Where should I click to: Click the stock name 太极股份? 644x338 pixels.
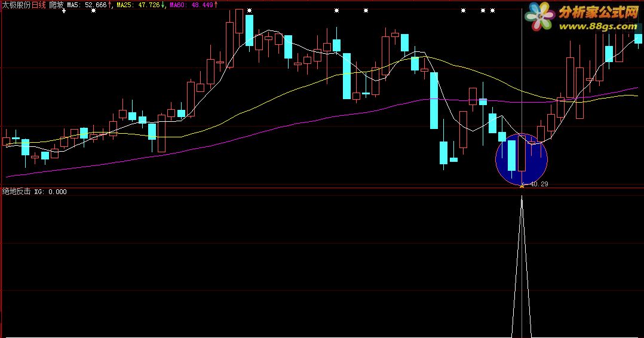17,5
